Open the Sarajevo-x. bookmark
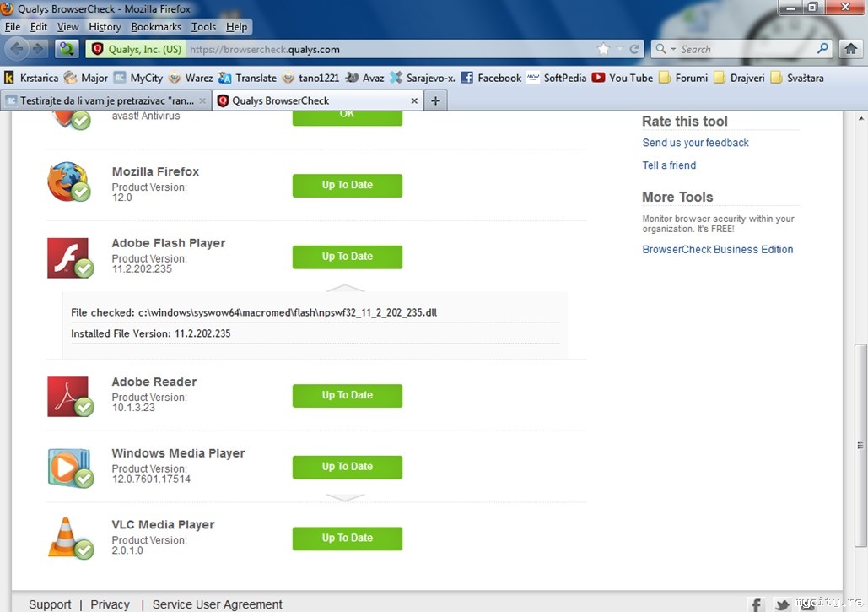The width and height of the screenshot is (868, 612). tap(423, 78)
